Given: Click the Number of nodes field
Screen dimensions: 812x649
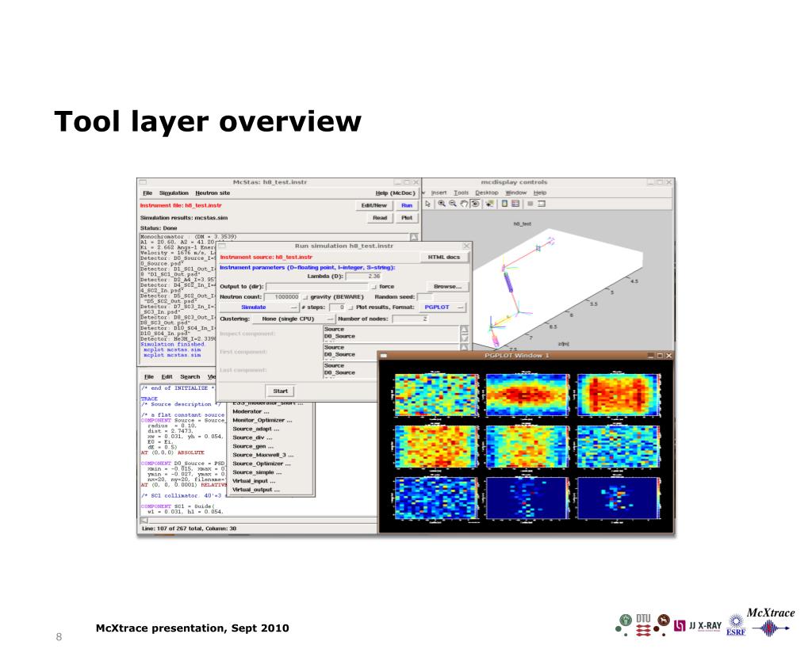Looking at the screenshot, I should 411,319.
